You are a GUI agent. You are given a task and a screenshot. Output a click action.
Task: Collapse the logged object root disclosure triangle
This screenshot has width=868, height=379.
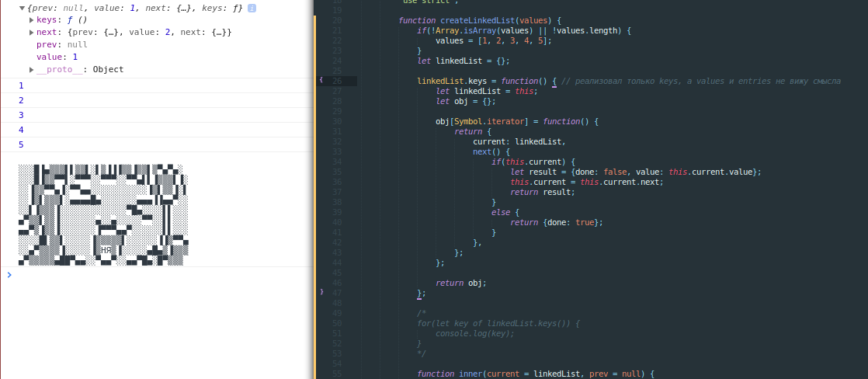[22, 8]
